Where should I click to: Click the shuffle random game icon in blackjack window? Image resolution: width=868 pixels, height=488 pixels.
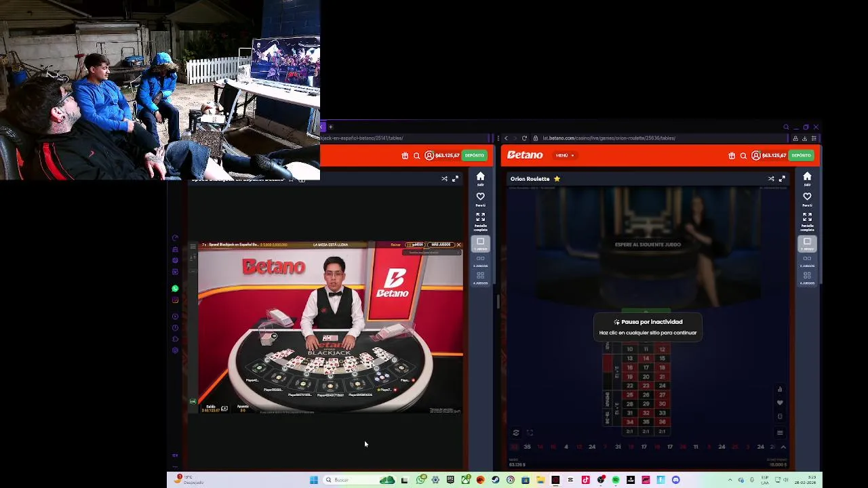point(444,179)
